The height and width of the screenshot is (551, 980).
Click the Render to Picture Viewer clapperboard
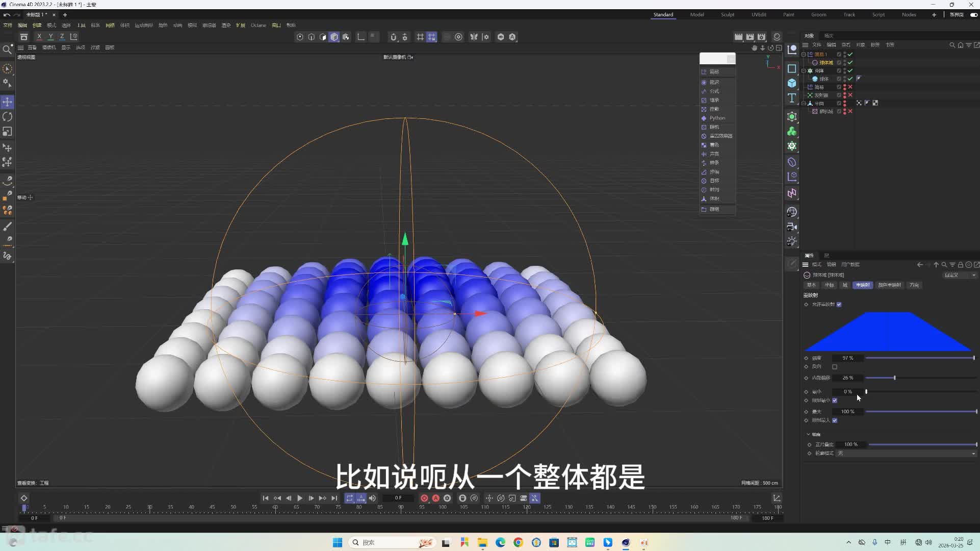[x=750, y=37]
